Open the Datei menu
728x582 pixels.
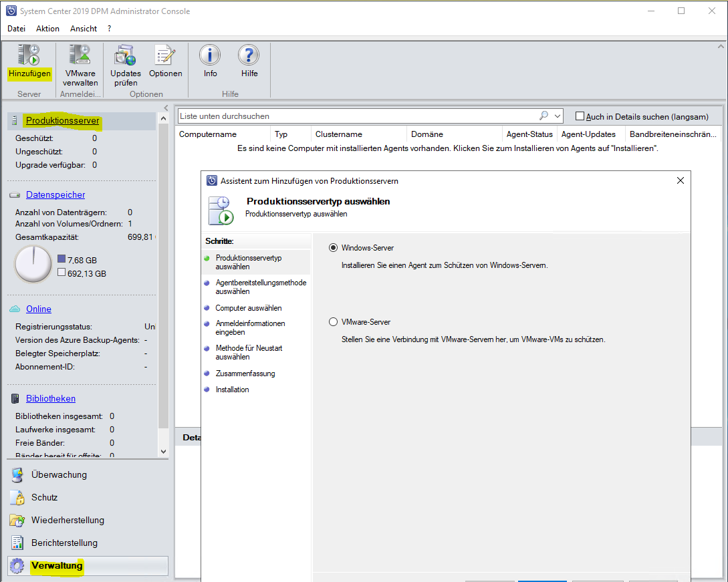pos(16,29)
